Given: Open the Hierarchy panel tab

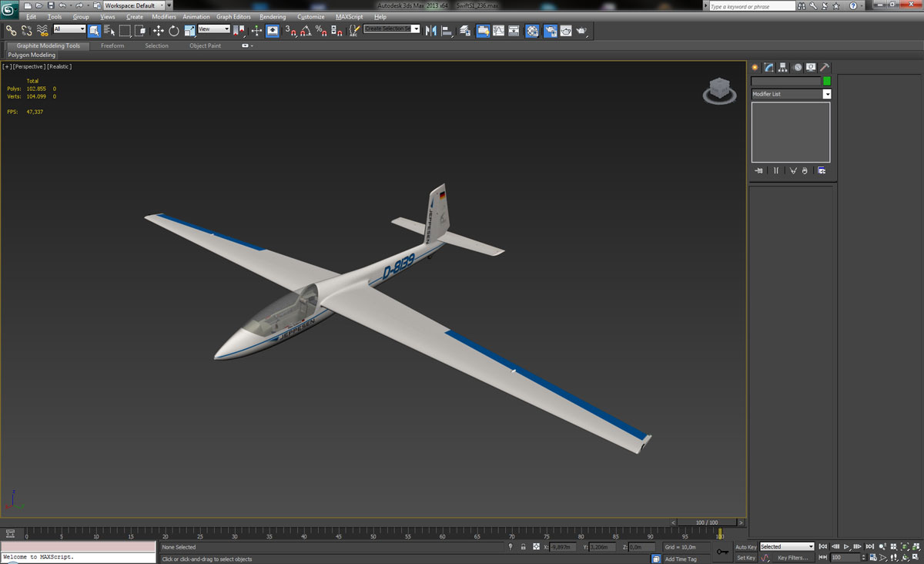Looking at the screenshot, I should 782,68.
